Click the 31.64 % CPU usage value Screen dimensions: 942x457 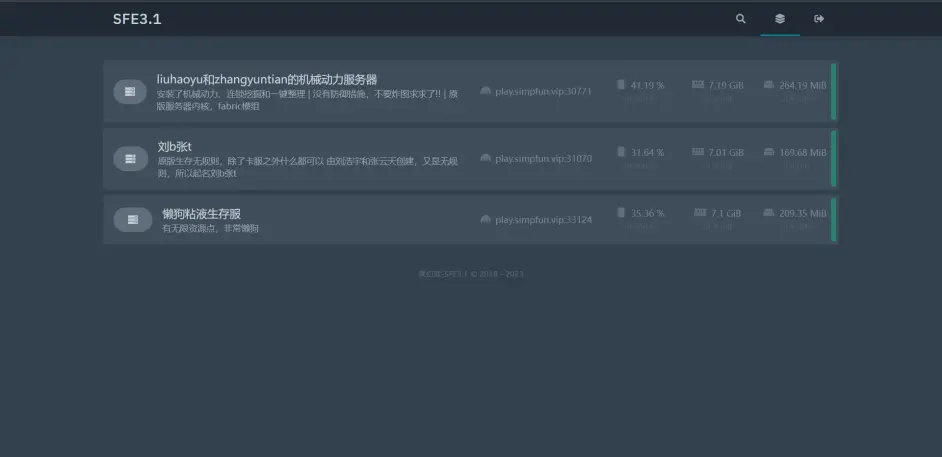pos(647,153)
